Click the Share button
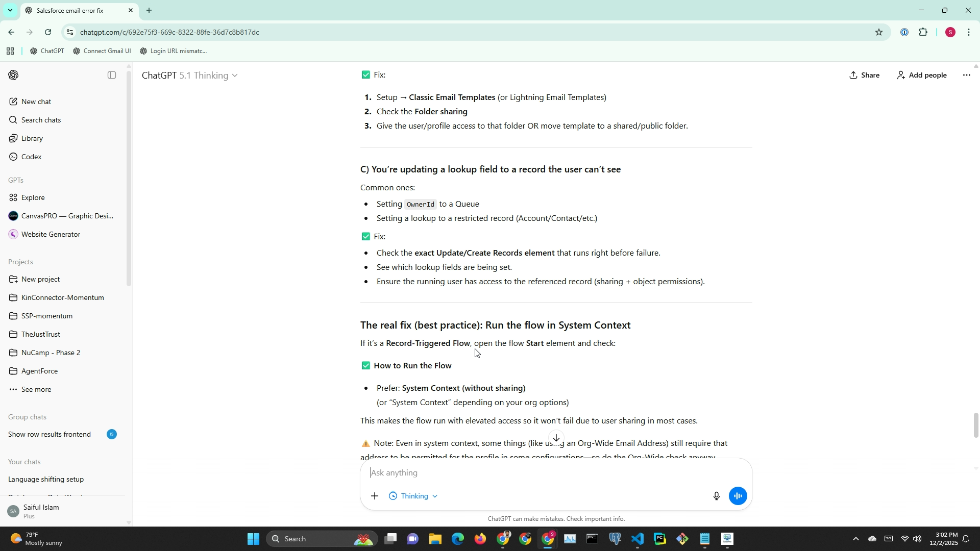The image size is (980, 551). click(x=864, y=75)
